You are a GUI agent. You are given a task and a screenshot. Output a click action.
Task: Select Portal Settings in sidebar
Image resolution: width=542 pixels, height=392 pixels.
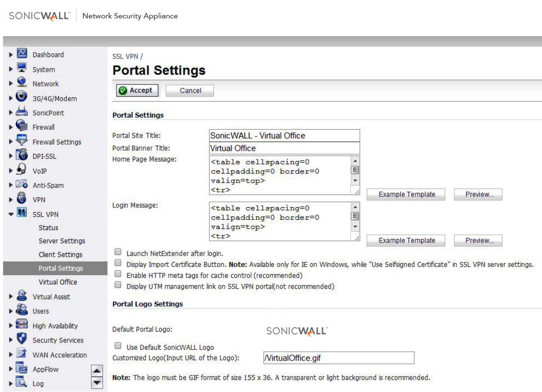click(x=55, y=268)
